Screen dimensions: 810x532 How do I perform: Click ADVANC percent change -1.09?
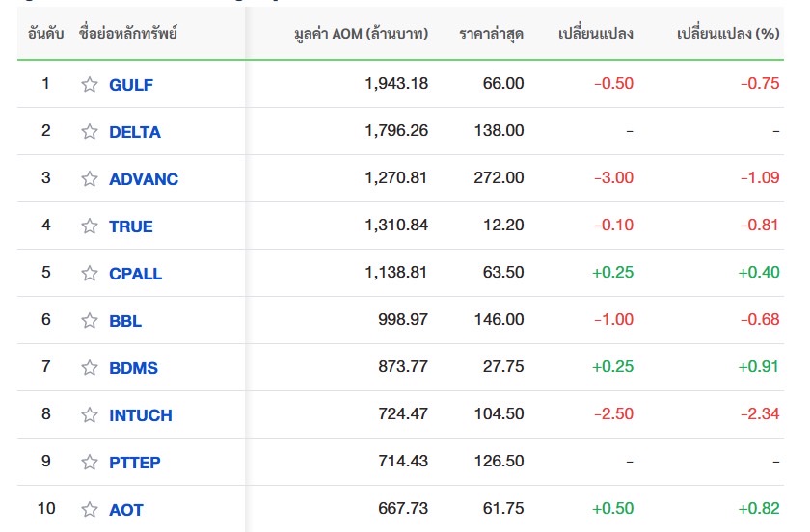[760, 177]
